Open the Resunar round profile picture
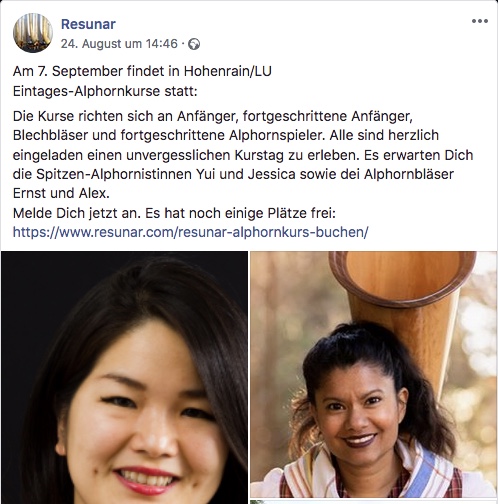 pyautogui.click(x=33, y=33)
